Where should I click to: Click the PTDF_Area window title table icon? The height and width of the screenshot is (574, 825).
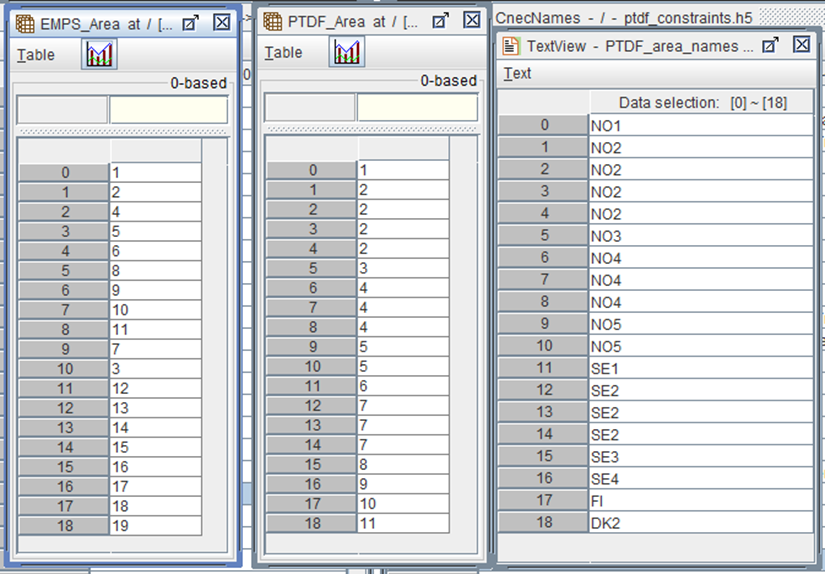click(272, 21)
